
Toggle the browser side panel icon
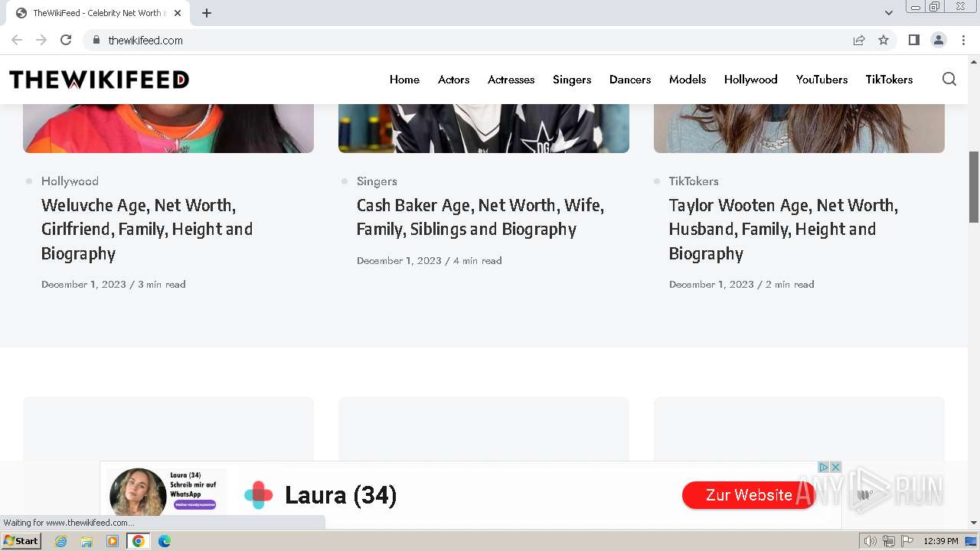(x=913, y=40)
